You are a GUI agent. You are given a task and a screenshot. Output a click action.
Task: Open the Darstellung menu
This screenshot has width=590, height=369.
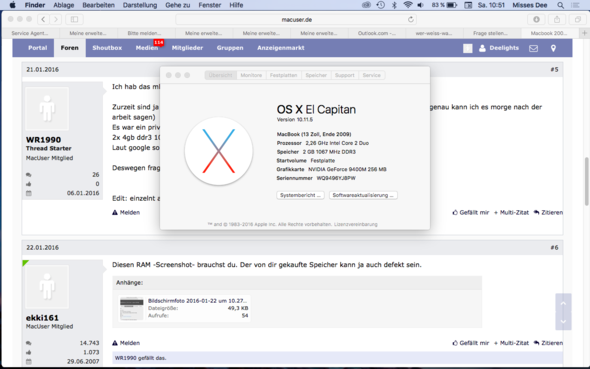click(x=140, y=5)
